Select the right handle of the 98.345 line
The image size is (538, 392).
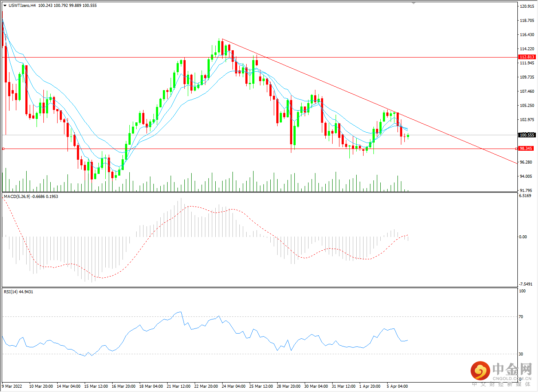(x=516, y=149)
